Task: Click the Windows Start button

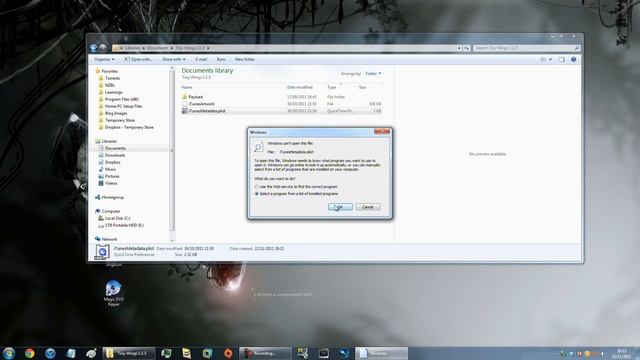Action: [9, 353]
